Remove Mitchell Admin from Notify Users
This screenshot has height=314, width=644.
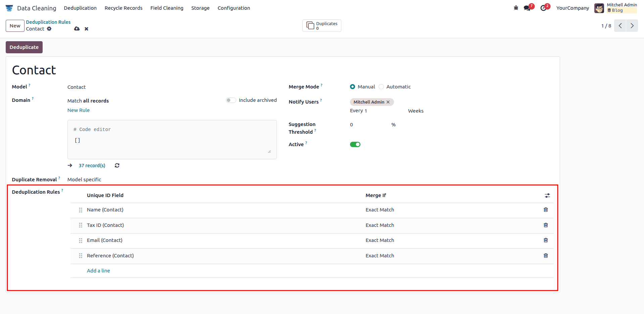(x=388, y=102)
